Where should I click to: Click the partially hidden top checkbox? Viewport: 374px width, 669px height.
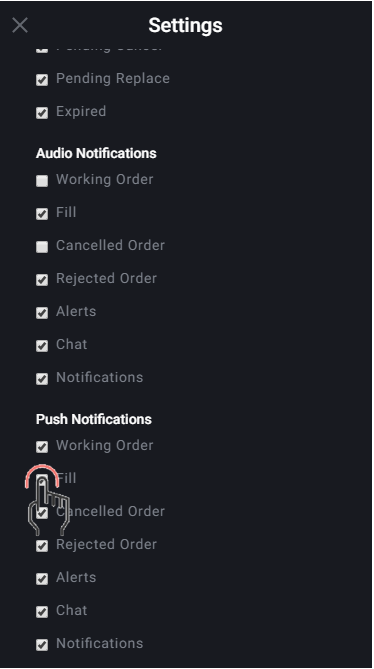tap(42, 49)
